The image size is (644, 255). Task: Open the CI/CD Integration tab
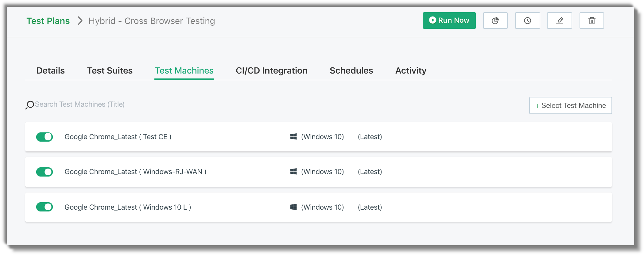coord(272,70)
